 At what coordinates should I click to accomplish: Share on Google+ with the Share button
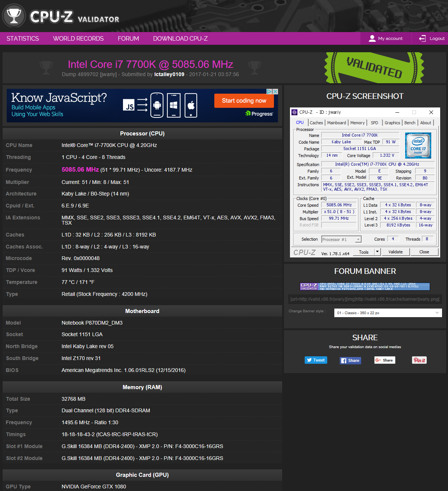pos(385,360)
